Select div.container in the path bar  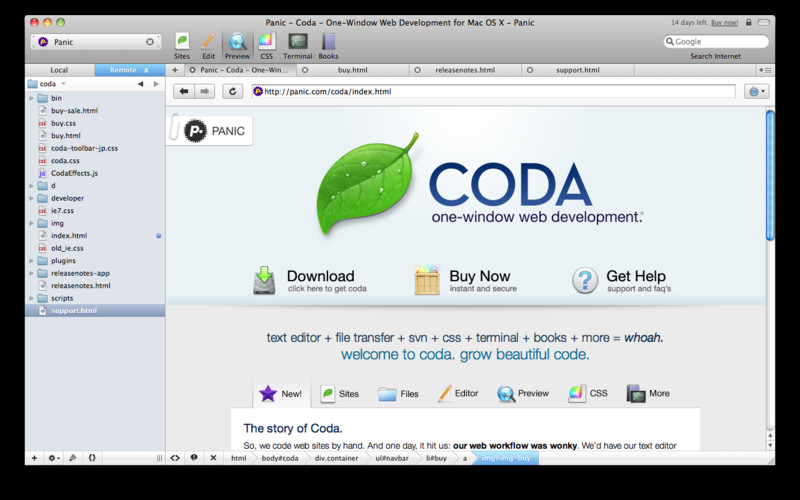[x=336, y=458]
